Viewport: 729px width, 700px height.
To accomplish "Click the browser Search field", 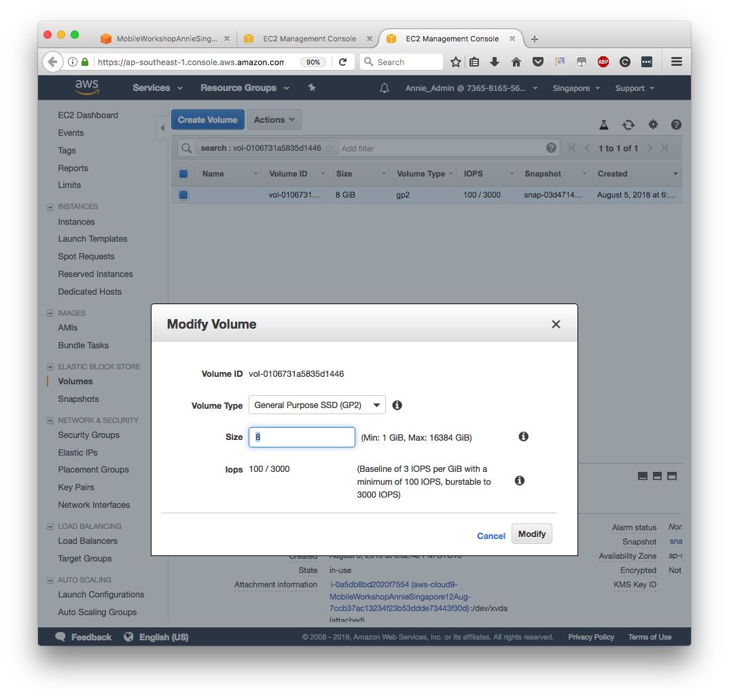I will (402, 62).
